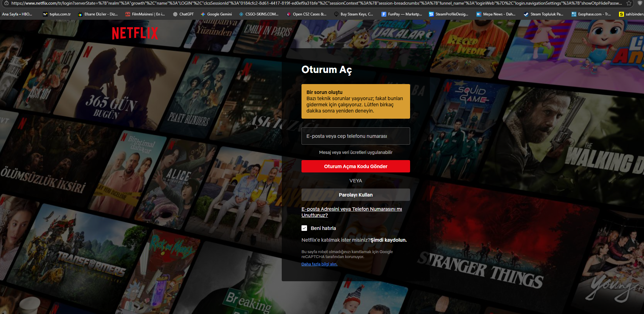Open the SteamProfileDesign bookmark

(x=449, y=14)
